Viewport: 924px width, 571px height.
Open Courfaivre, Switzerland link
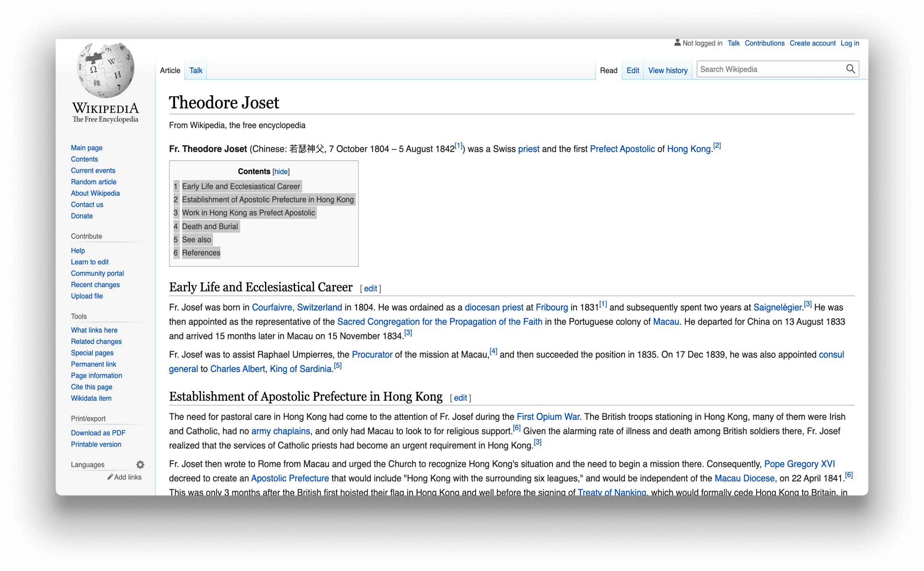[296, 307]
